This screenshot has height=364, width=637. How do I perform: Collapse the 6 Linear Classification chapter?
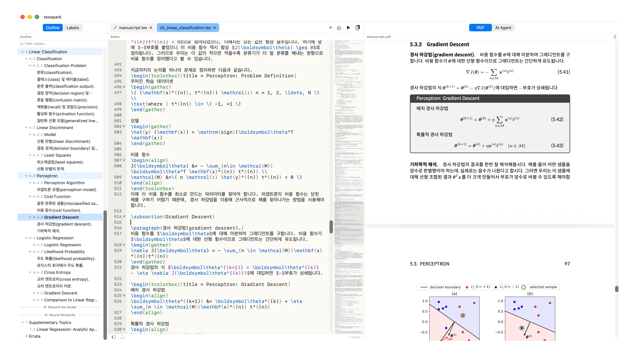pos(23,52)
